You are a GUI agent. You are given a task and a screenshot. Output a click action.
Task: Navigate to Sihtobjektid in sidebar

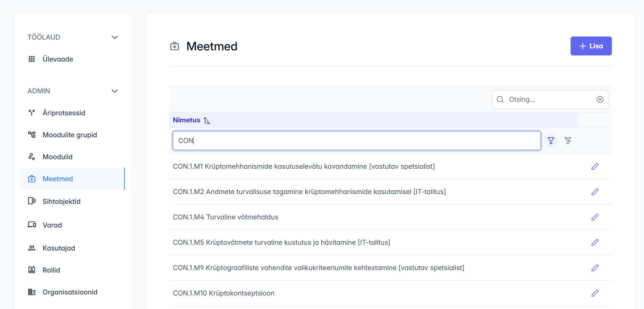point(61,201)
